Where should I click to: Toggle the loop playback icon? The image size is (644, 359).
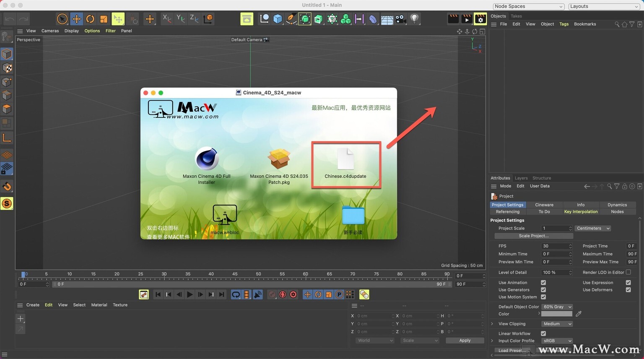pyautogui.click(x=236, y=294)
